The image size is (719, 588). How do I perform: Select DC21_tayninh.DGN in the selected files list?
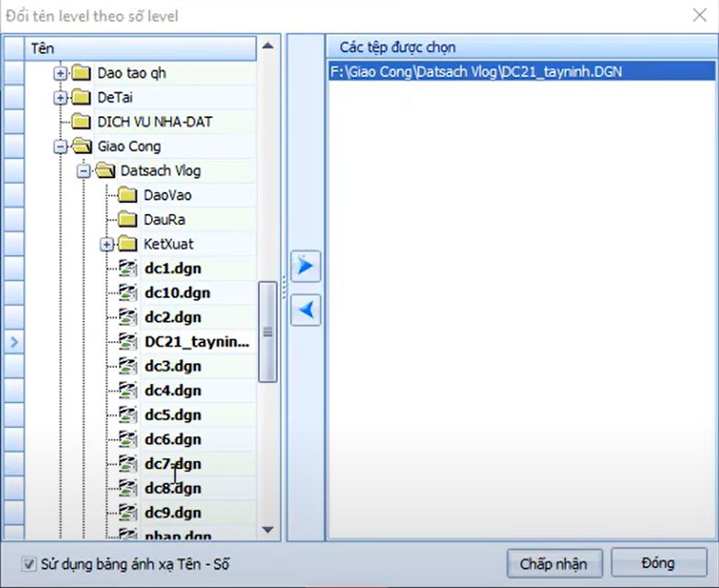[476, 71]
